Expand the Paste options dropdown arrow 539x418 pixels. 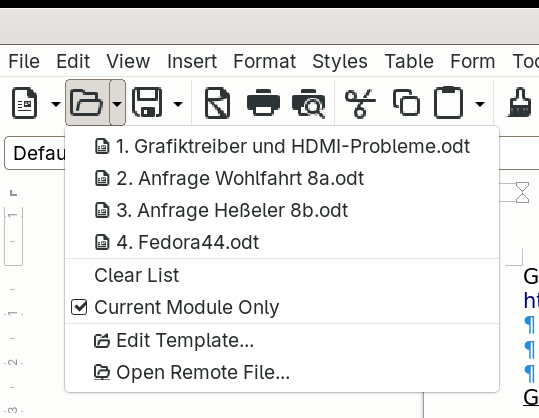480,103
